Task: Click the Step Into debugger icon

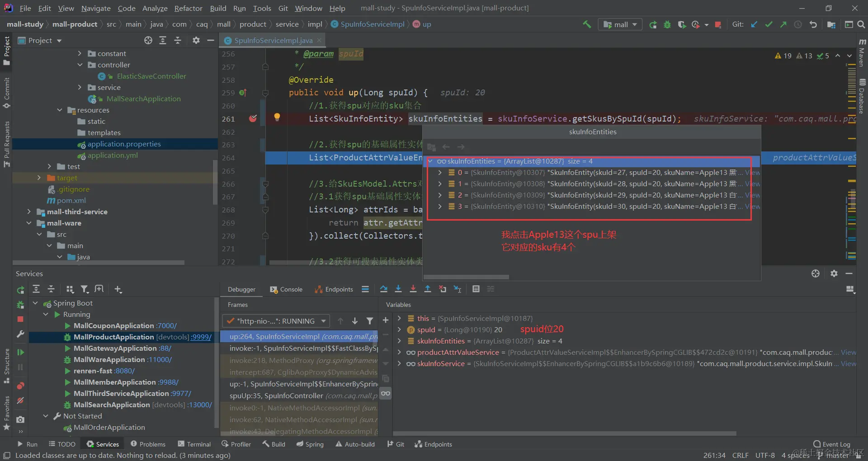Action: point(398,289)
